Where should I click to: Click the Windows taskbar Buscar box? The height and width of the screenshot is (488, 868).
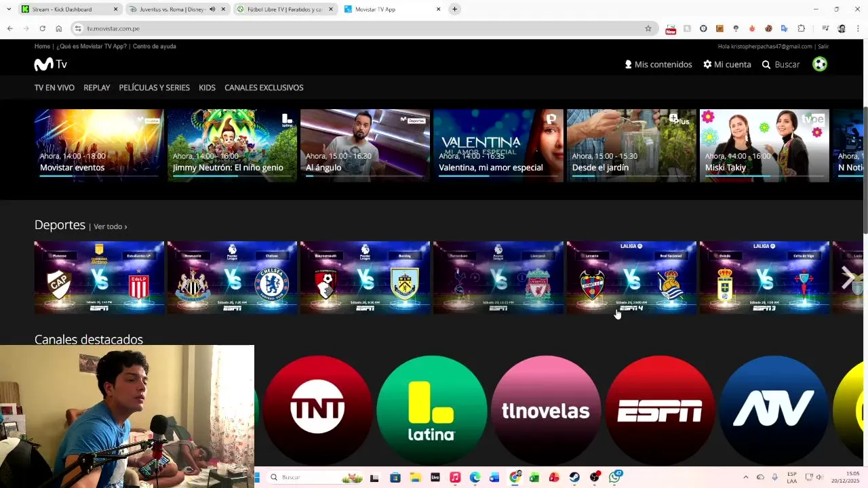[x=315, y=478]
